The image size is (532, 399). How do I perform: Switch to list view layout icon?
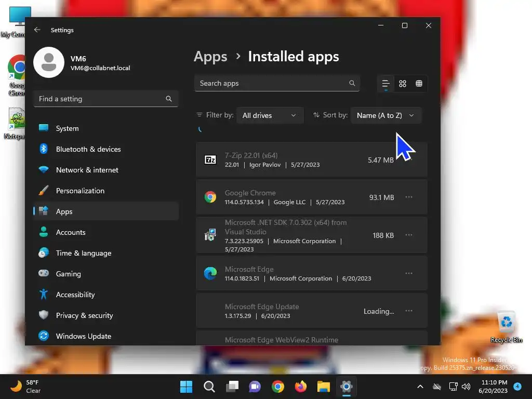tap(386, 84)
